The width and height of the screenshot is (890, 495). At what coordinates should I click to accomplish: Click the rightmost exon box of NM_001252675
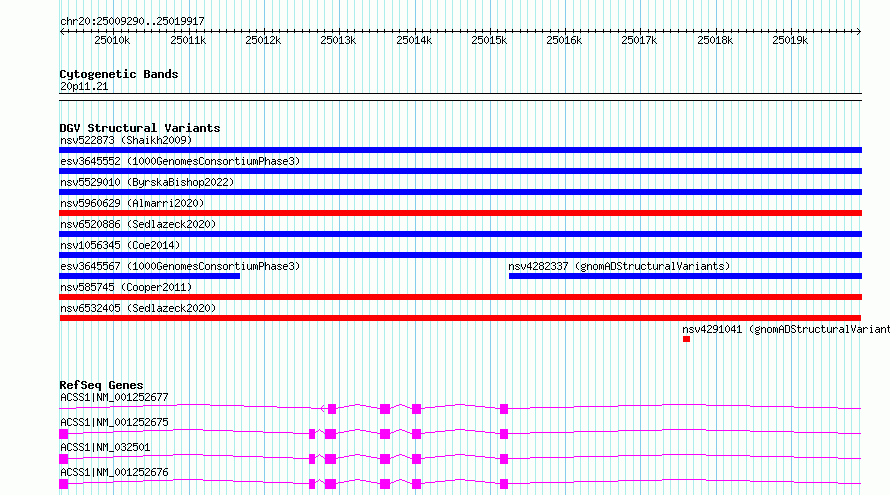point(503,434)
